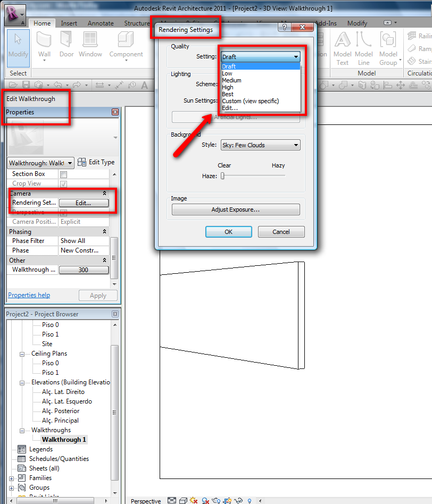Click the Railing tool icon

point(412,36)
